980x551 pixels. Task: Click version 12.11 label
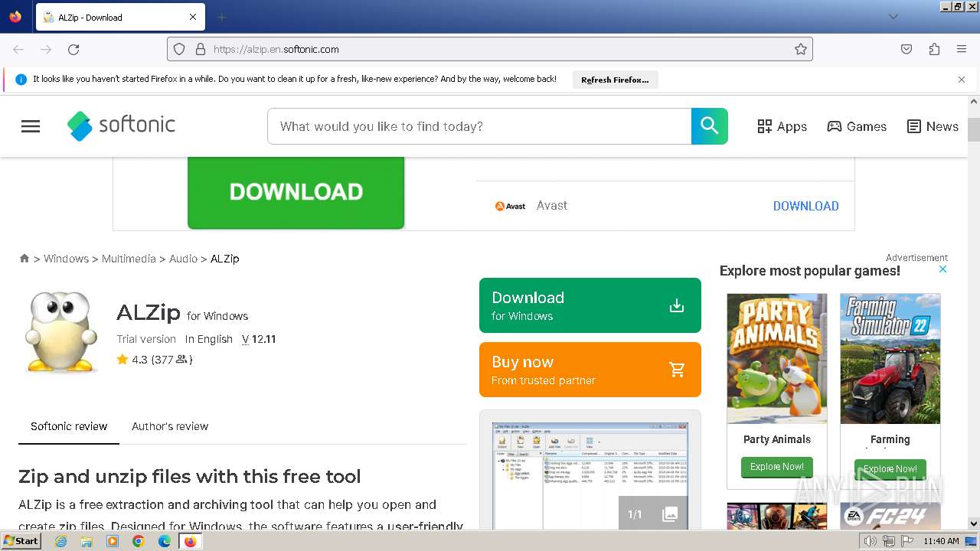[x=259, y=339]
